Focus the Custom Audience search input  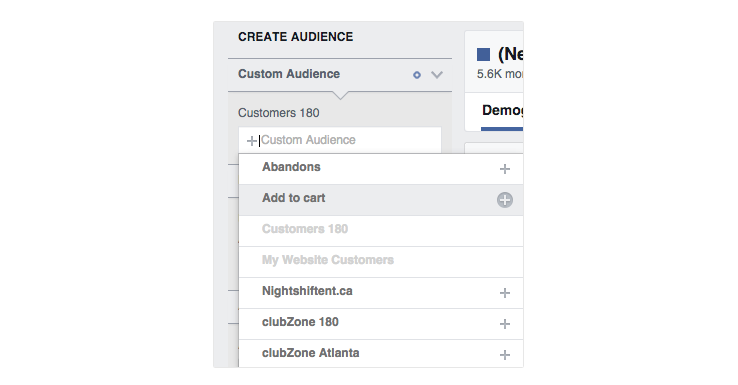click(x=340, y=140)
